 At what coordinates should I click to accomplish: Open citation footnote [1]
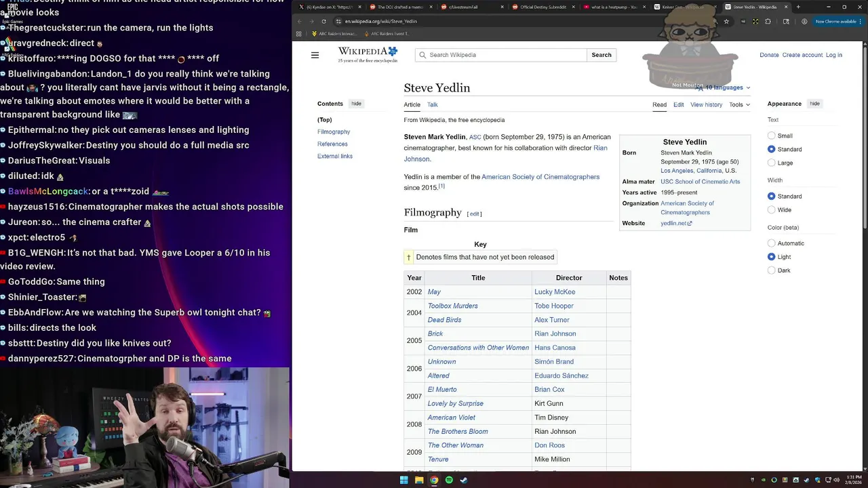(441, 186)
